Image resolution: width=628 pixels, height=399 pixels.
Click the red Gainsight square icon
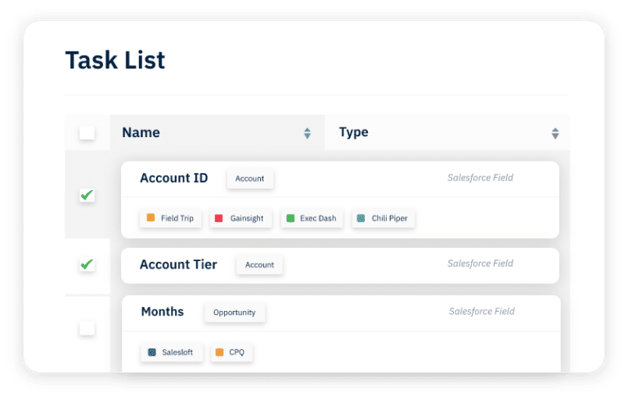219,218
